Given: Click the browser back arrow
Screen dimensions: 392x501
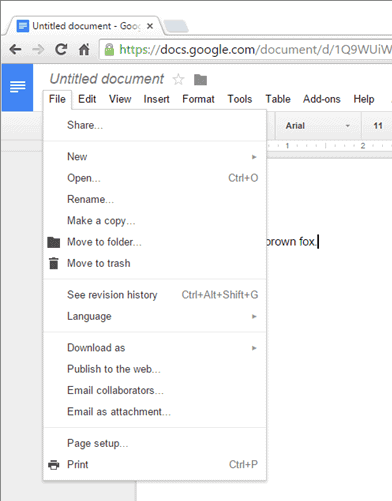Looking at the screenshot, I should click(15, 50).
